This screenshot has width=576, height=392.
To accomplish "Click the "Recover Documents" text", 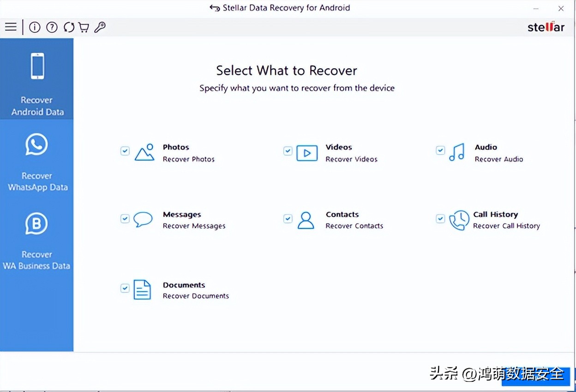I will point(196,296).
